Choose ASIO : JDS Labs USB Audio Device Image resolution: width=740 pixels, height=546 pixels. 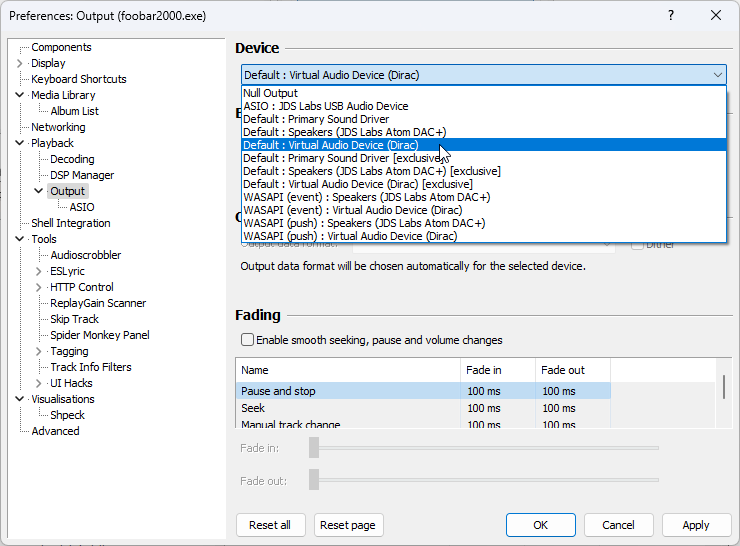tap(484, 106)
